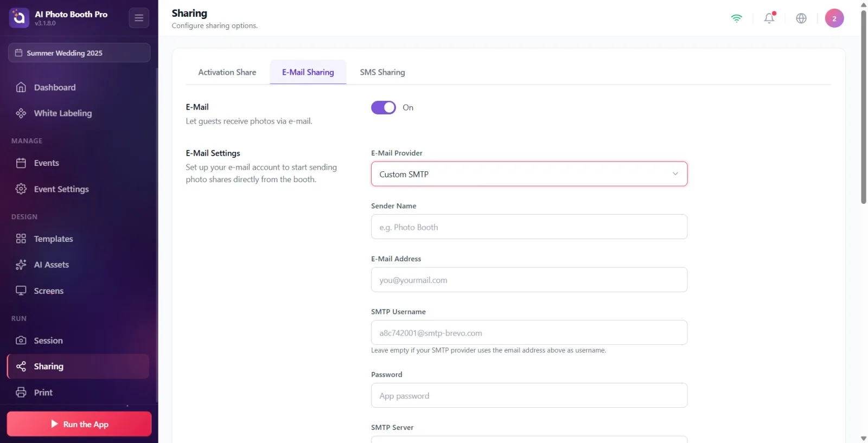The image size is (868, 443).
Task: Switch to the SMS Sharing tab
Action: click(x=382, y=72)
